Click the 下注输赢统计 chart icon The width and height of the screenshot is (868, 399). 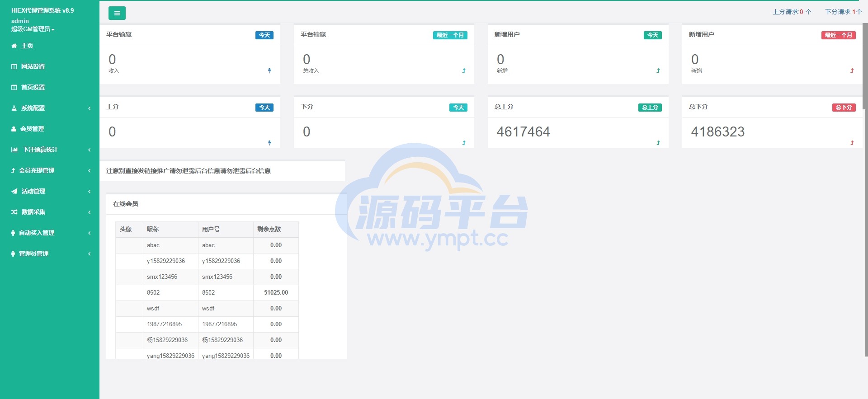tap(14, 150)
